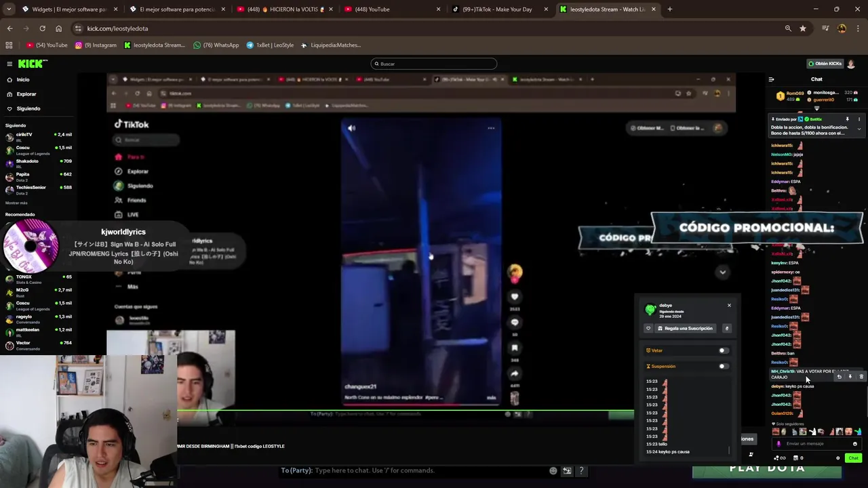Expand followed list with Mostrar más
Image resolution: width=868 pixels, height=488 pixels.
[x=16, y=203]
